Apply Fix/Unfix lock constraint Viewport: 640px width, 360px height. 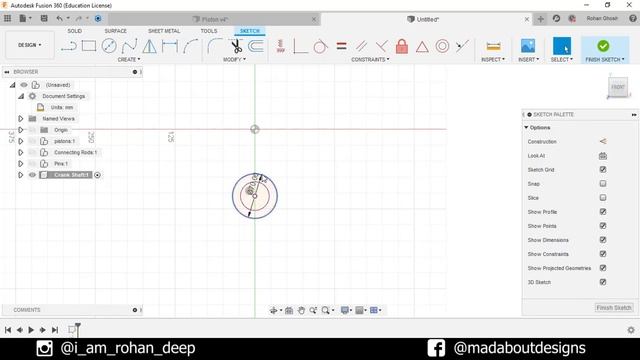402,46
